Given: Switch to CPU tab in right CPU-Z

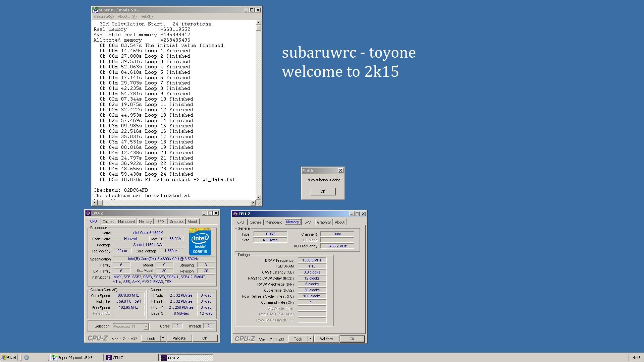Looking at the screenshot, I should click(240, 222).
